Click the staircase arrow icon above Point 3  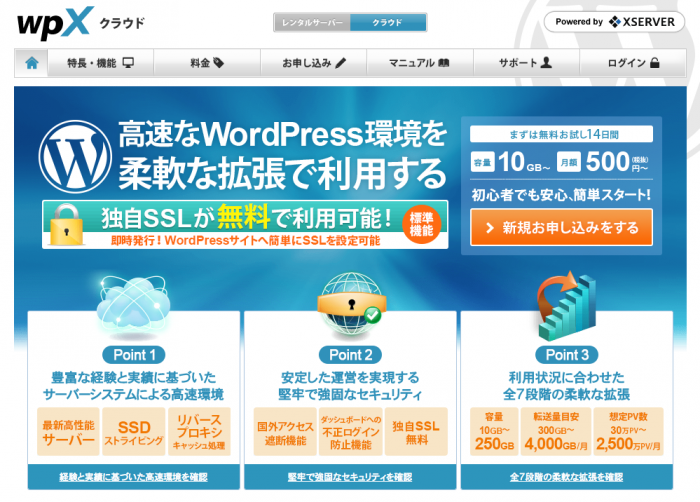(567, 306)
